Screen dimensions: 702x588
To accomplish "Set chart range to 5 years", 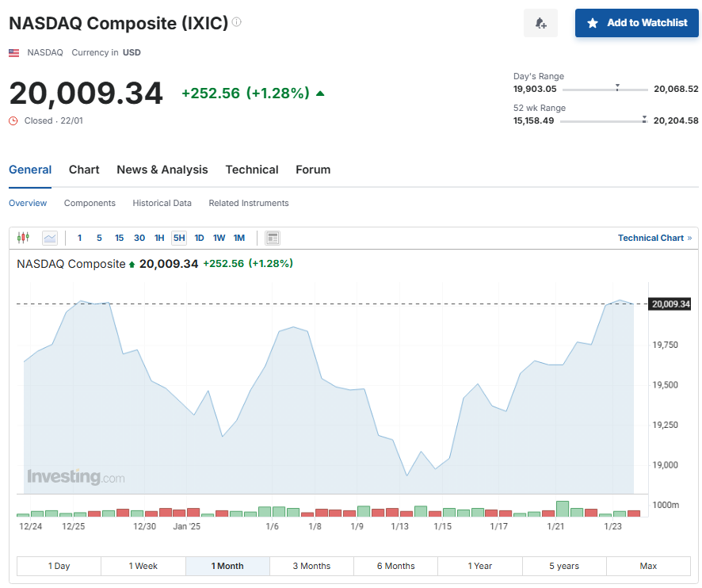I will [564, 566].
